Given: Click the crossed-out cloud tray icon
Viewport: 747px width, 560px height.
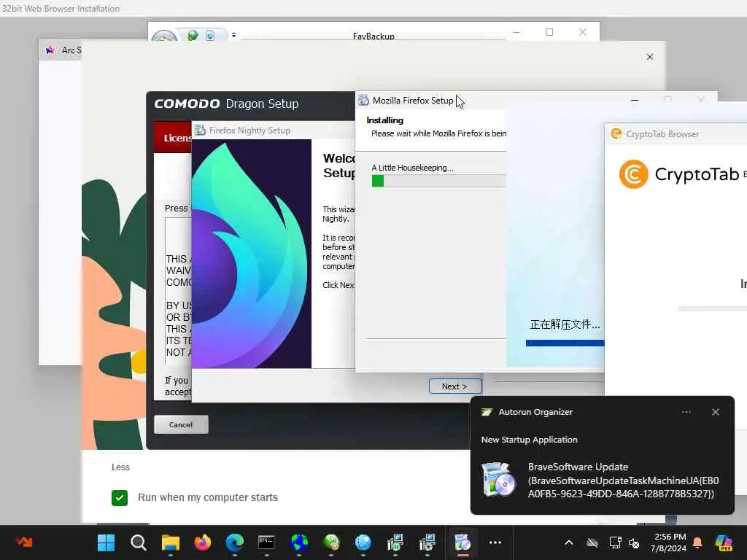Looking at the screenshot, I should [x=592, y=542].
